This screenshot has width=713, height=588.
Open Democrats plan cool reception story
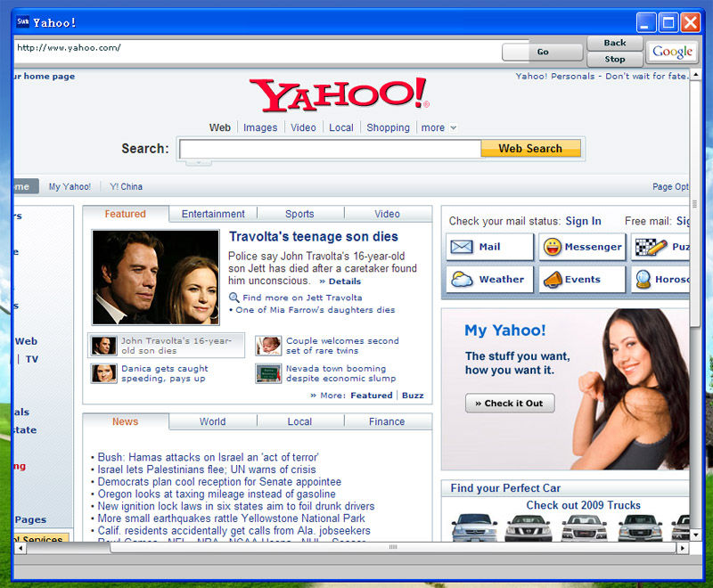[x=219, y=482]
